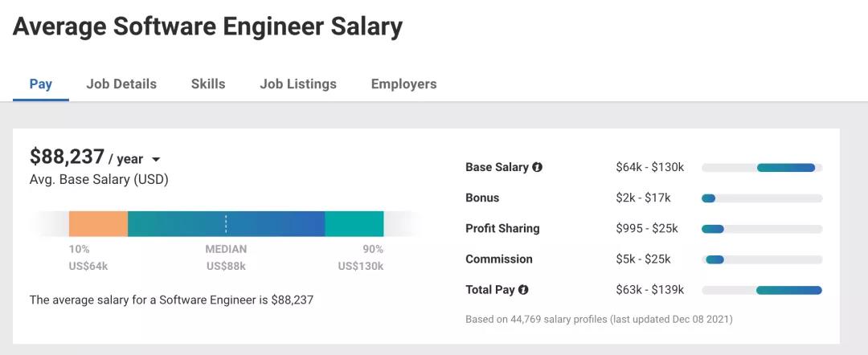Click the median dashed line marker

click(226, 223)
